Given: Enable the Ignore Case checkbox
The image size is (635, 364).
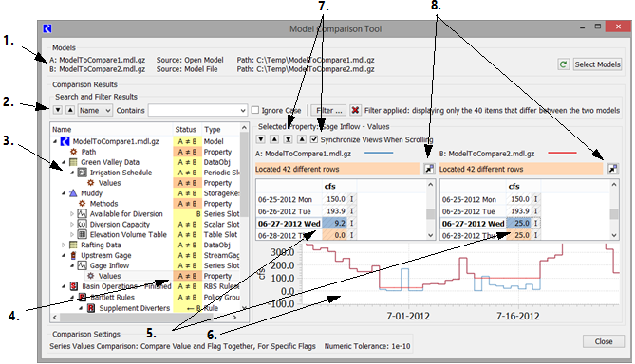Looking at the screenshot, I should pos(255,110).
